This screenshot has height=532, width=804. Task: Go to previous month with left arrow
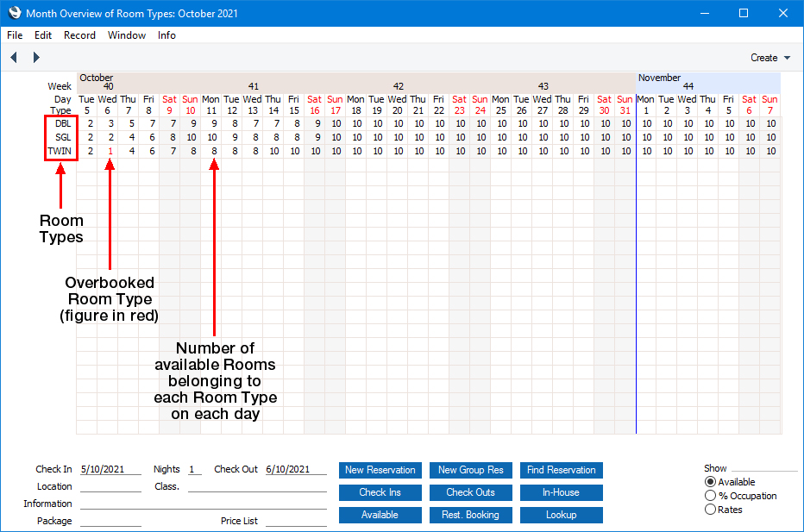(14, 58)
